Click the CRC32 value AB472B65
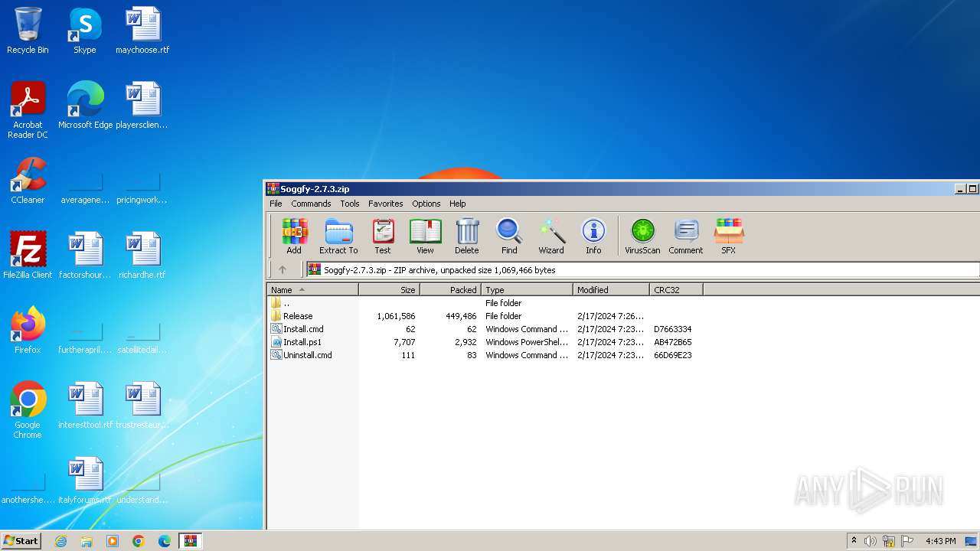This screenshot has height=551, width=980. click(673, 342)
